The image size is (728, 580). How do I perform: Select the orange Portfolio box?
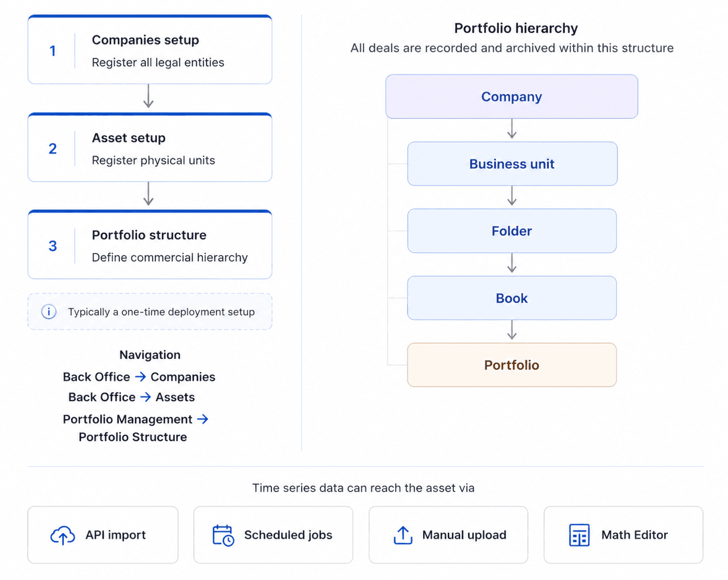tap(512, 365)
